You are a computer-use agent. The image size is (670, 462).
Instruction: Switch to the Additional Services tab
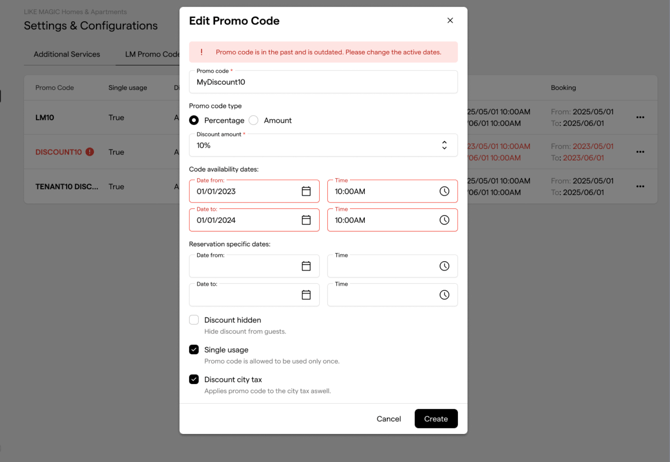click(x=67, y=54)
